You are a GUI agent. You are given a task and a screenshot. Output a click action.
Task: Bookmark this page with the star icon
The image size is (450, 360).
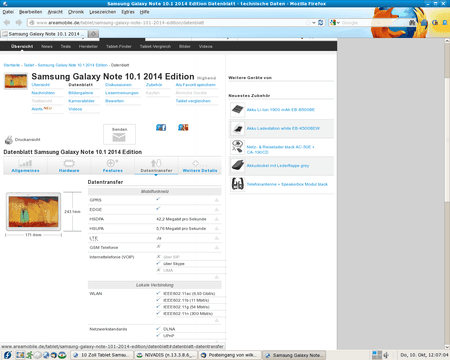tap(308, 23)
